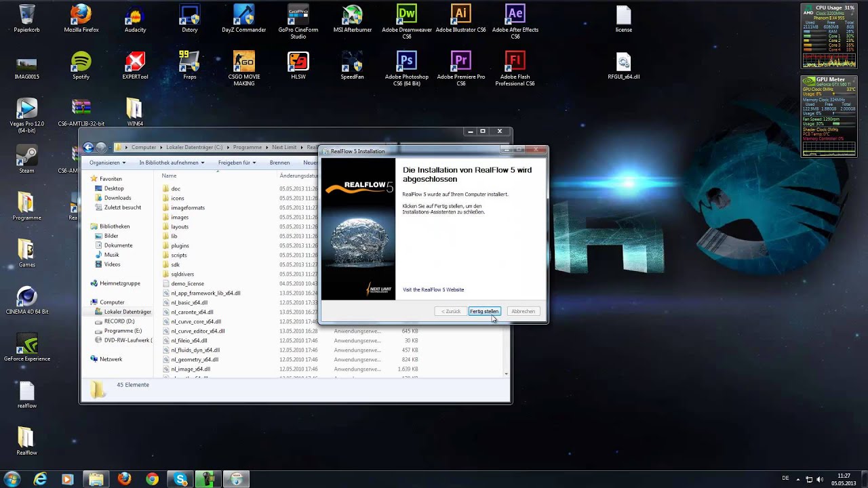
Task: Select nl_fluids_dyn_x64.dll file
Action: [195, 350]
